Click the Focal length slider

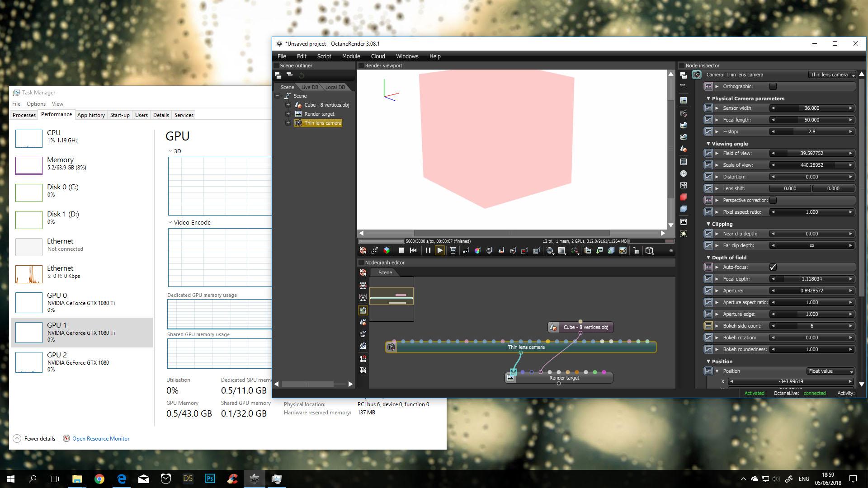pyautogui.click(x=811, y=120)
